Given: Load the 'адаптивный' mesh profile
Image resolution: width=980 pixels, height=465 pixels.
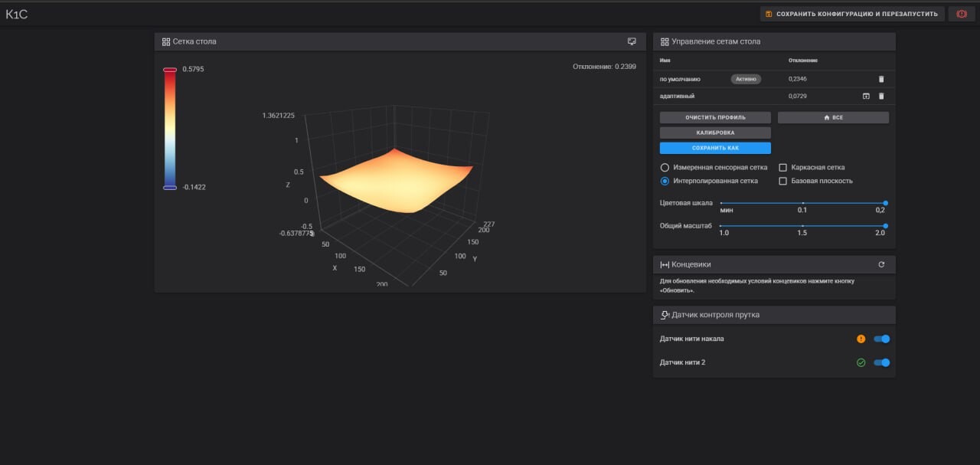Looking at the screenshot, I should [866, 96].
